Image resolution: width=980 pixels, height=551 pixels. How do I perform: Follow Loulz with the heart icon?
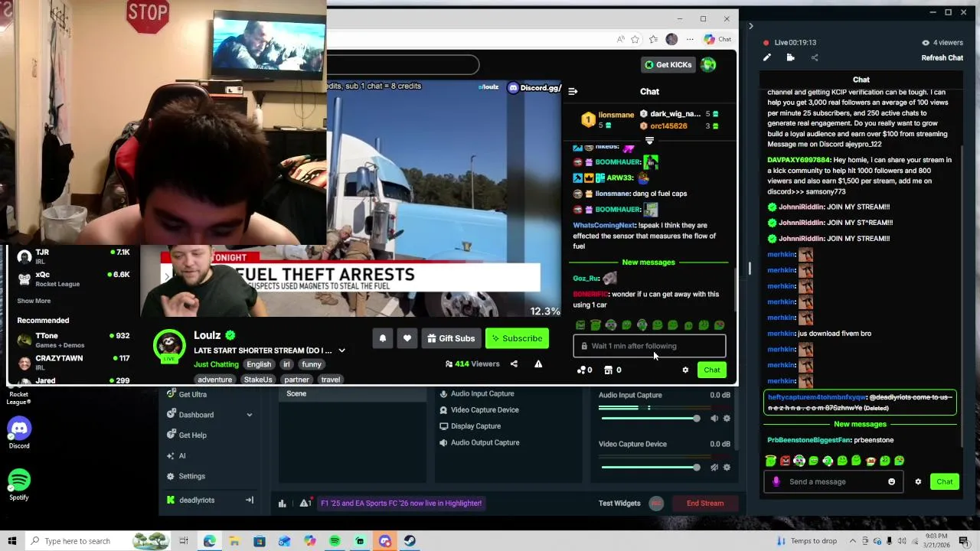pos(407,338)
